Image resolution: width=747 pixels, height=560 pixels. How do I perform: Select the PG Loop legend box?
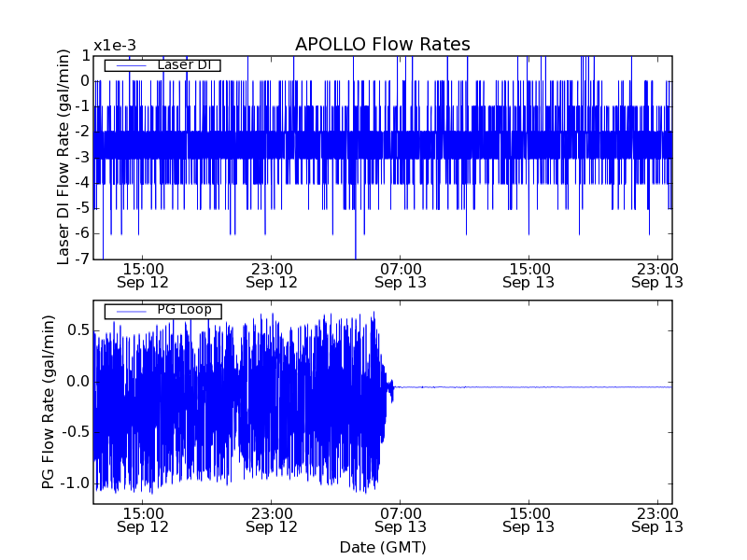162,311
